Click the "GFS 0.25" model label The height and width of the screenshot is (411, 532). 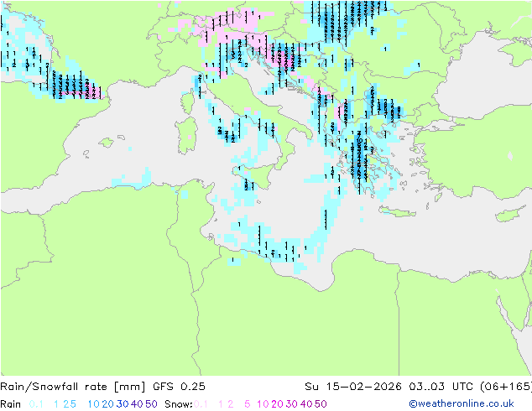pos(179,387)
